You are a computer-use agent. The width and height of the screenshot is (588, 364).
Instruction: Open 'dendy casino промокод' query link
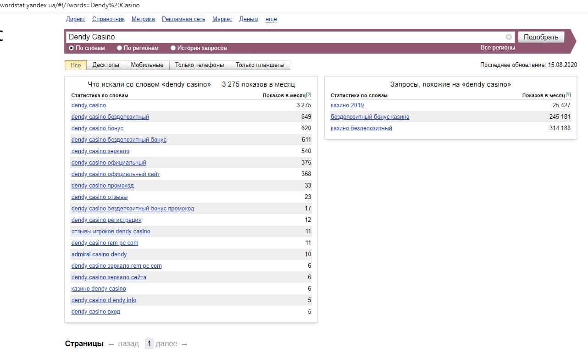tap(103, 186)
